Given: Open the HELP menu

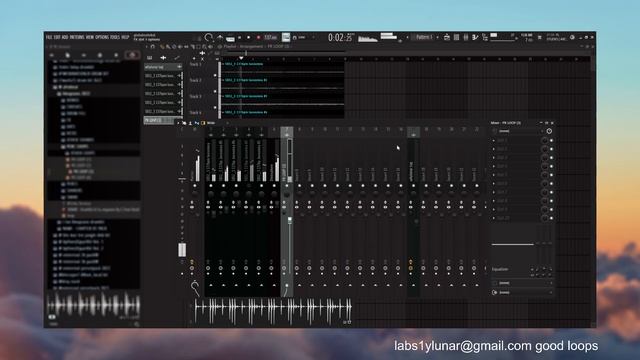Looking at the screenshot, I should [125, 37].
